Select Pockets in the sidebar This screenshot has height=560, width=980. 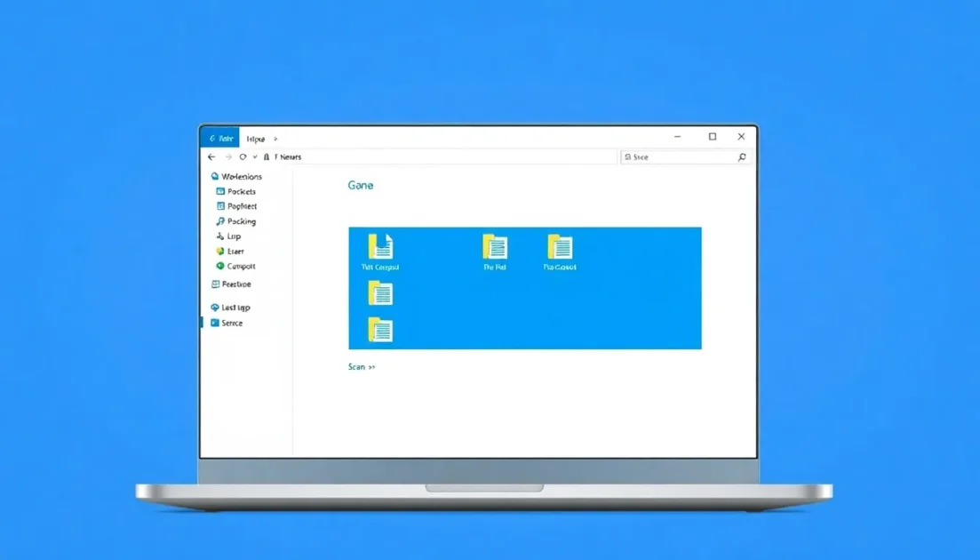235,191
